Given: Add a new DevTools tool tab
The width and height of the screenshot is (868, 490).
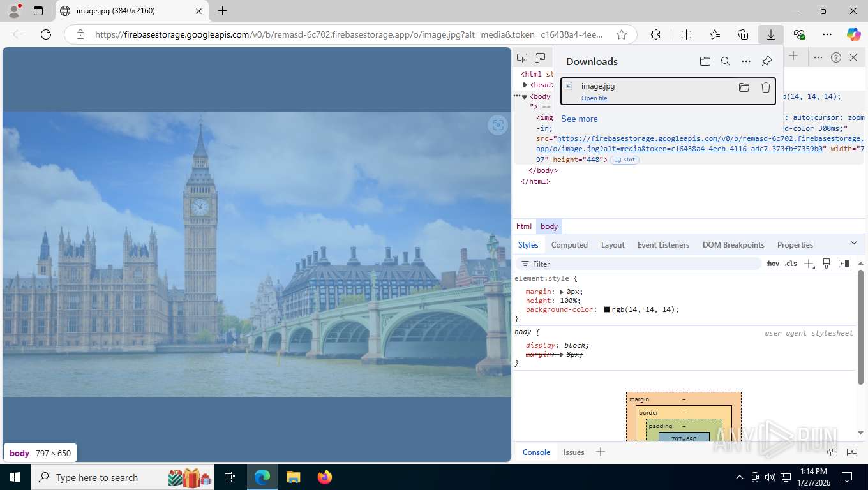Looking at the screenshot, I should [x=793, y=56].
